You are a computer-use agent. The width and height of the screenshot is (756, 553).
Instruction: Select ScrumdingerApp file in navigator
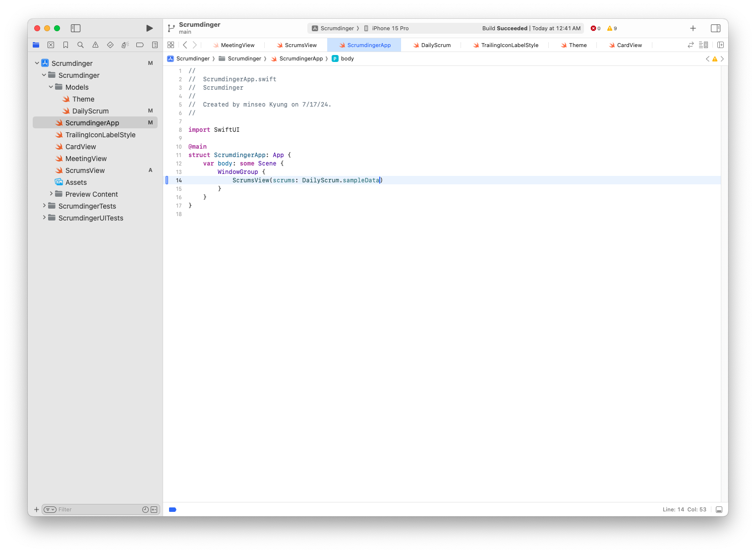click(x=95, y=123)
